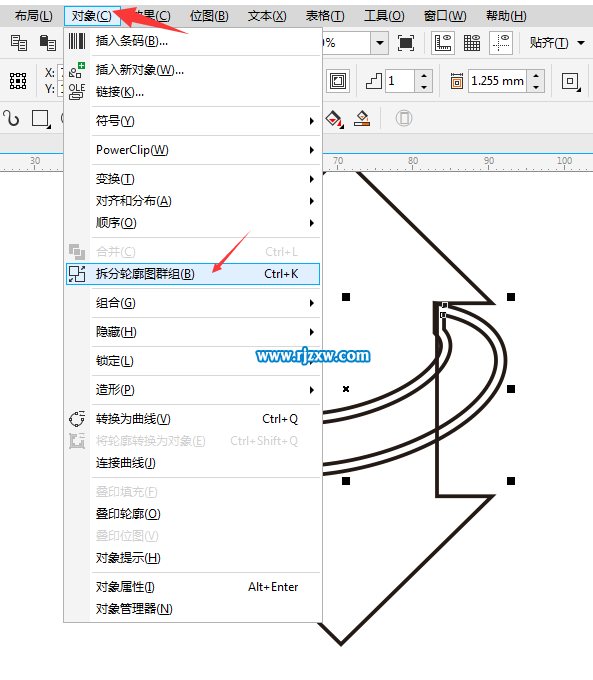Select the rectangle shape icon in property bar
The image size is (593, 680).
pyautogui.click(x=41, y=118)
